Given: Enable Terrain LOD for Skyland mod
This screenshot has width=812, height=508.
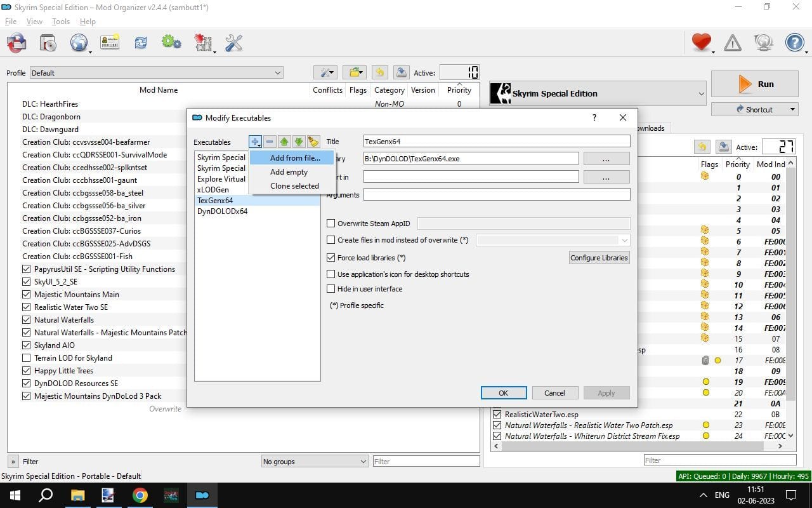Looking at the screenshot, I should coord(26,358).
